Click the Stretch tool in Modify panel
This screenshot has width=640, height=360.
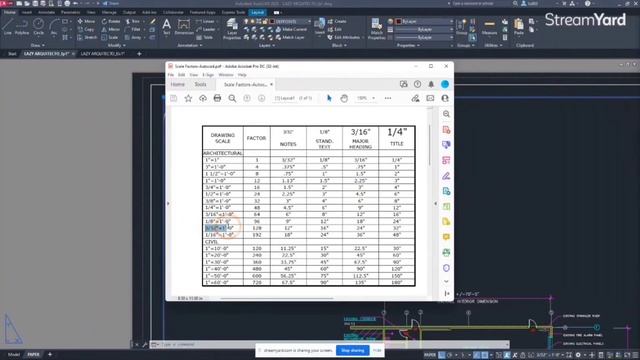tap(87, 38)
